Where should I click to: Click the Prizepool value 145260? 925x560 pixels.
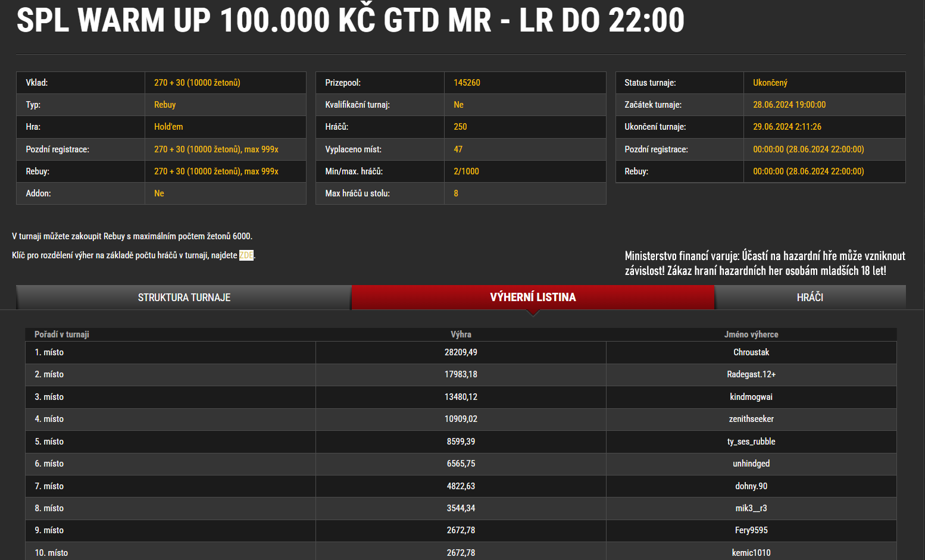467,83
